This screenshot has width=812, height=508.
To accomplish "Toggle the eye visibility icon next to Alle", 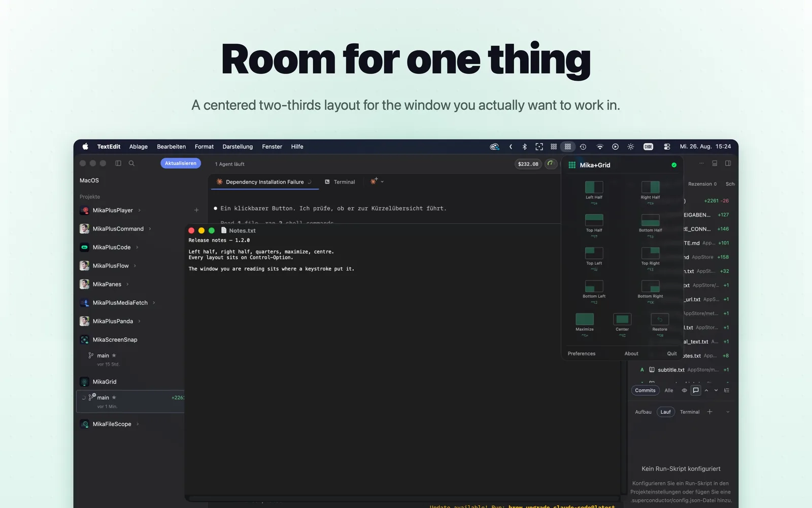I will point(684,391).
